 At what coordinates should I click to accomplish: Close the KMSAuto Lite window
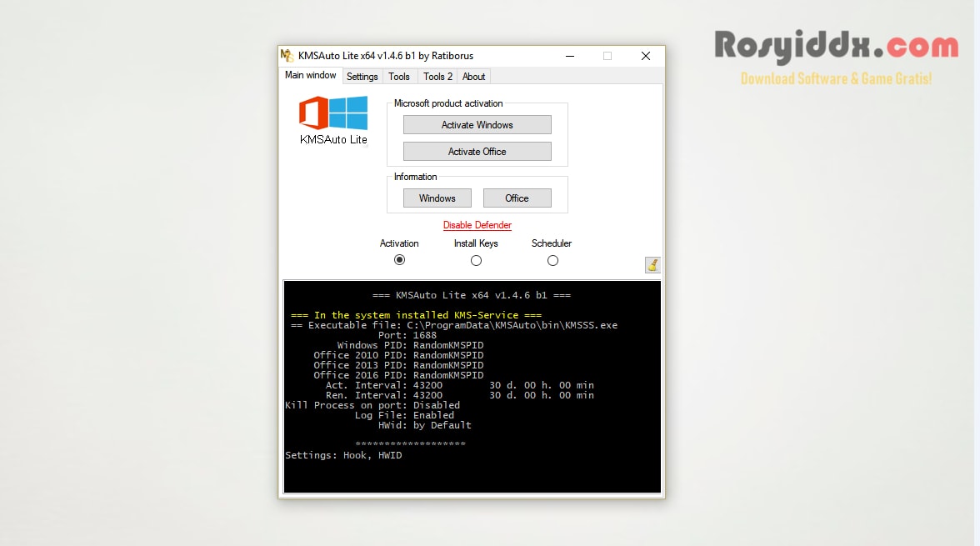coord(646,56)
